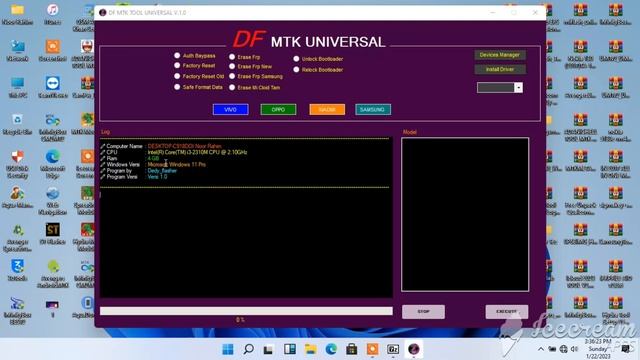Open File Explorer from the taskbar
The height and width of the screenshot is (360, 640).
point(311,349)
